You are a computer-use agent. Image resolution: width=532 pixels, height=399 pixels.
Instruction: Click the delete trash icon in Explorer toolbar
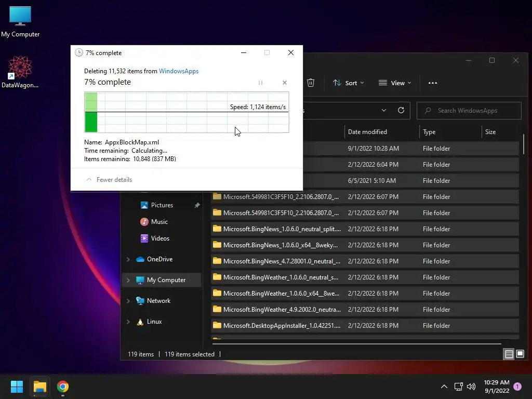click(x=311, y=83)
